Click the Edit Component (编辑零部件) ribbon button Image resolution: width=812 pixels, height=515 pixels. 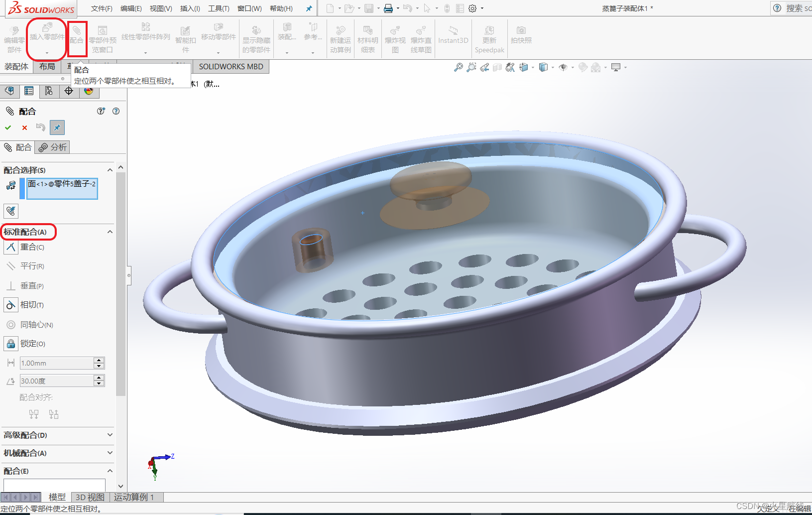click(x=14, y=40)
